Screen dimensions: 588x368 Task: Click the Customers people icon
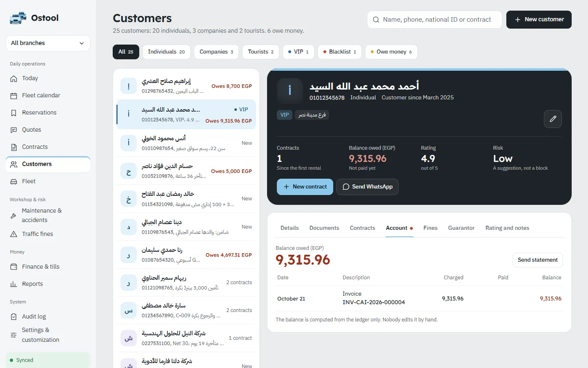[14, 164]
